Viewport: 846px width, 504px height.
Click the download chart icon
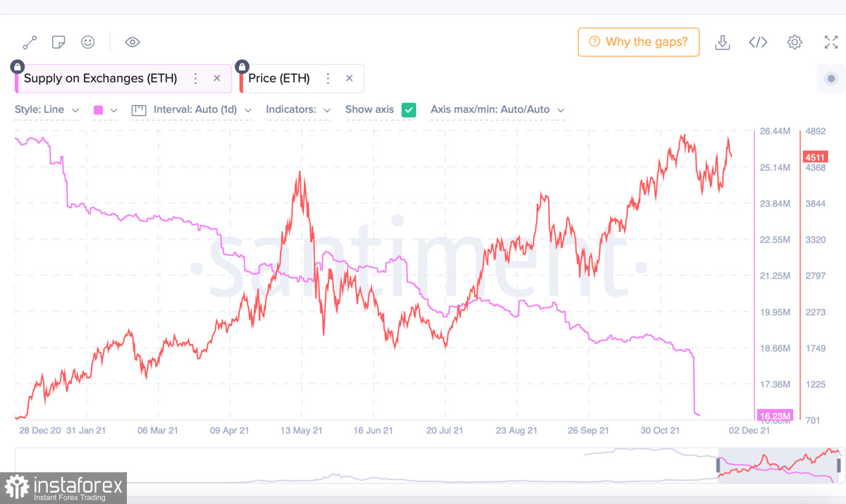pos(722,42)
